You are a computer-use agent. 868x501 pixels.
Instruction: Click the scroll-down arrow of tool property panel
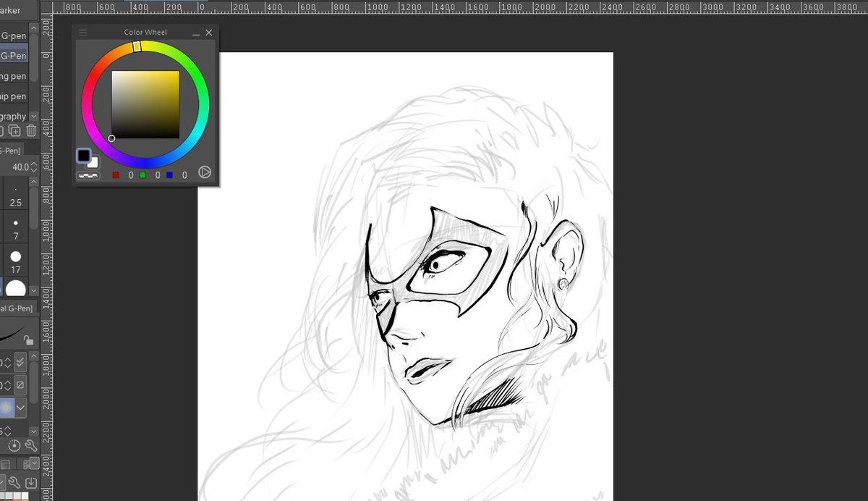34,431
